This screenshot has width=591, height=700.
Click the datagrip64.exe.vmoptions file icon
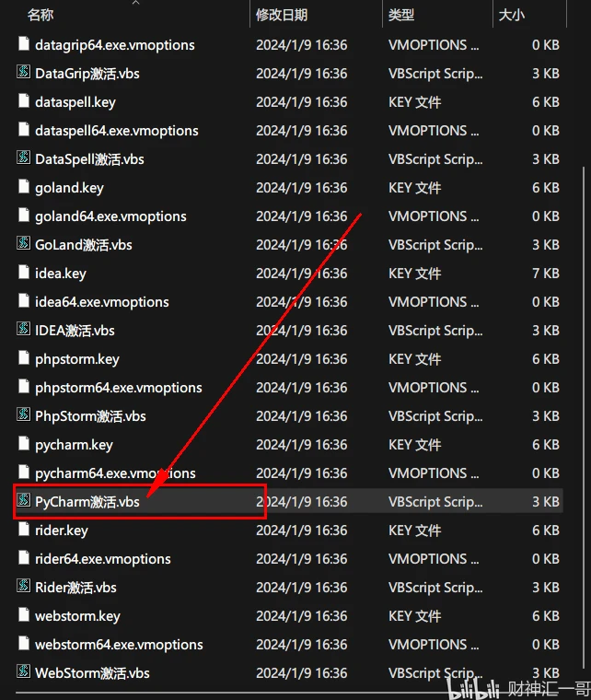pyautogui.click(x=24, y=44)
